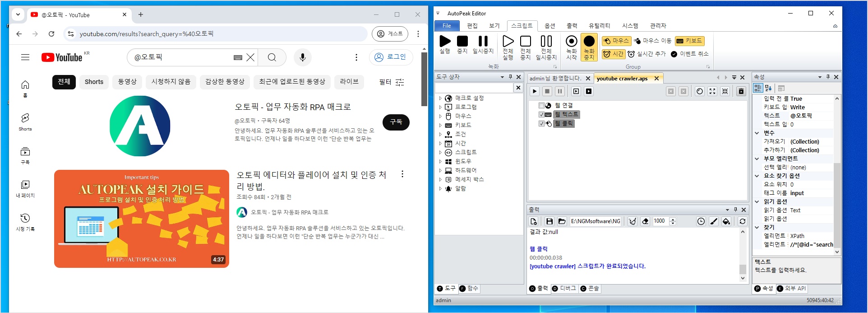Switch to 외부 API panel tab

pyautogui.click(x=791, y=288)
